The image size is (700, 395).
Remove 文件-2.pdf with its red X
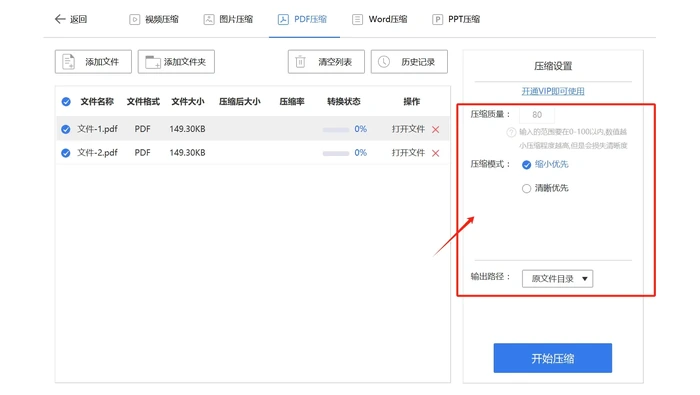click(436, 153)
